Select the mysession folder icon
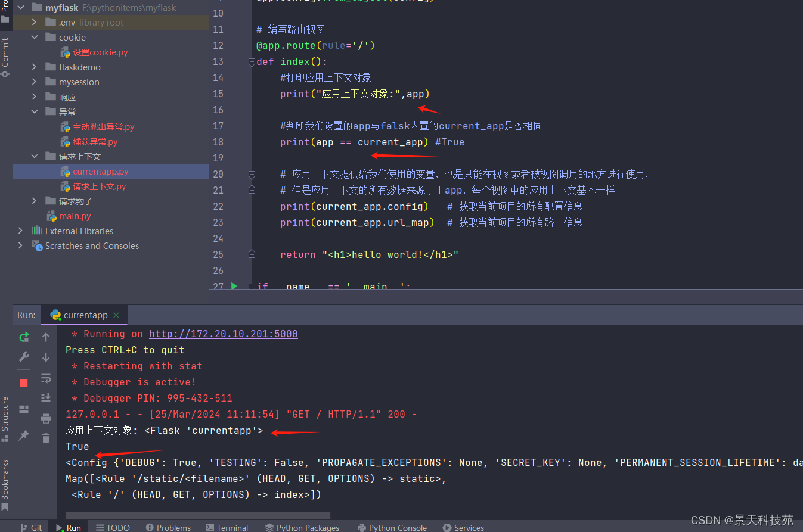803x532 pixels. click(51, 82)
